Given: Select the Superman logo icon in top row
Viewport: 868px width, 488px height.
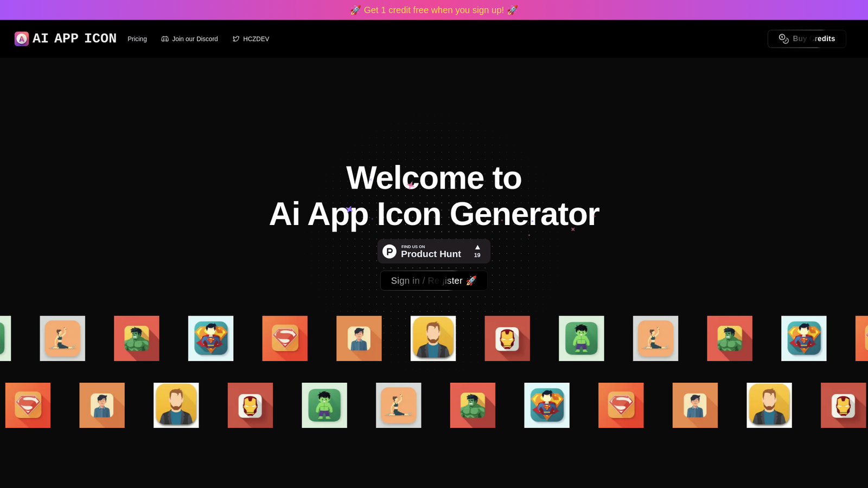Looking at the screenshot, I should (x=285, y=338).
